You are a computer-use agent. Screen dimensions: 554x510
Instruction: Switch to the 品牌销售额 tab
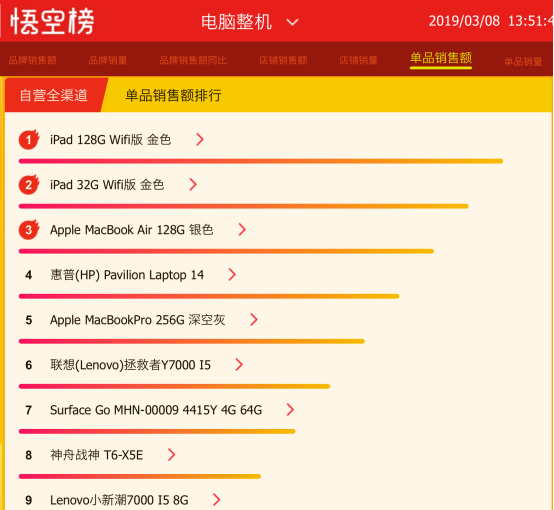coord(33,60)
